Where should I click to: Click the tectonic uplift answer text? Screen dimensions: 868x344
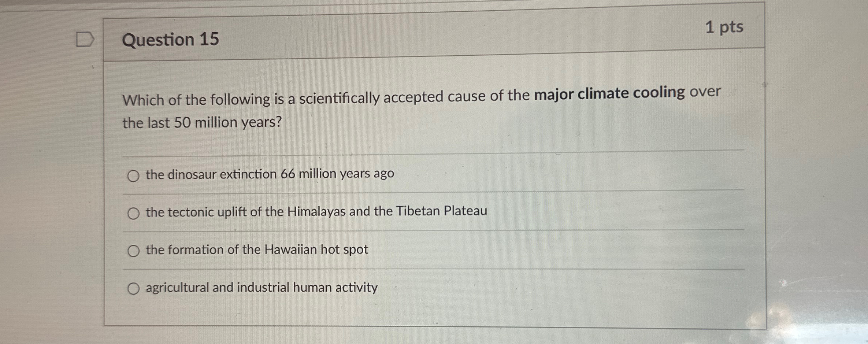click(316, 212)
